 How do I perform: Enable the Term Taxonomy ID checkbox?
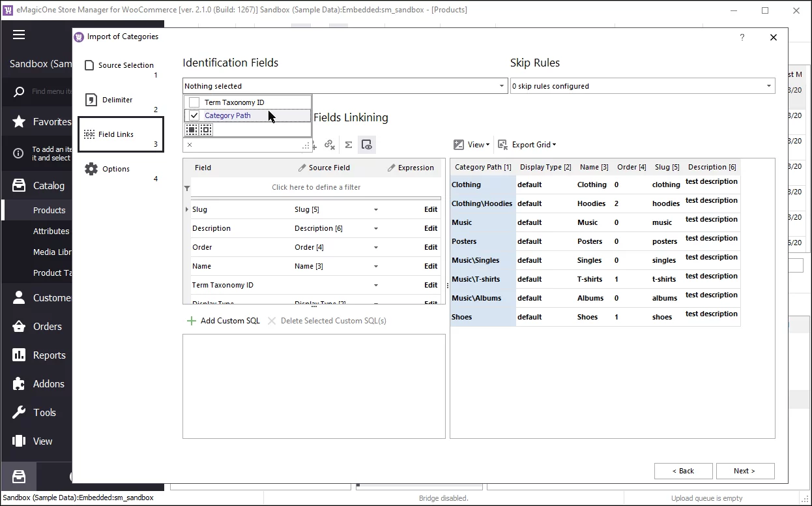[x=194, y=102]
